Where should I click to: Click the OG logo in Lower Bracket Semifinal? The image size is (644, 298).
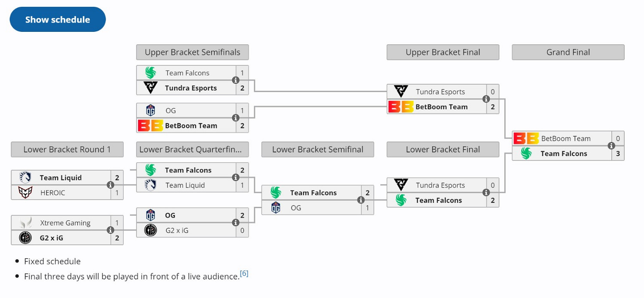point(275,208)
